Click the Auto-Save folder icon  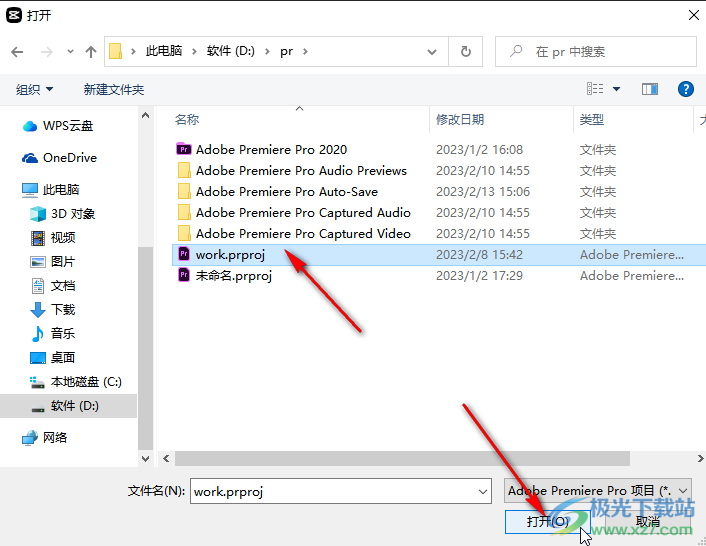click(x=184, y=191)
